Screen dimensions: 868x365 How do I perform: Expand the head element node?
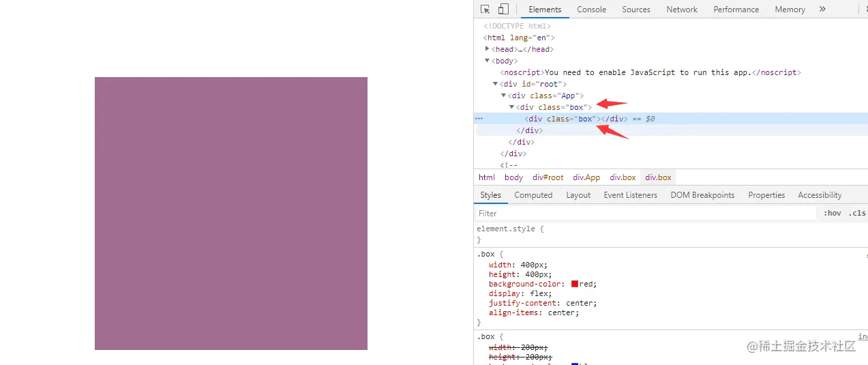point(487,49)
